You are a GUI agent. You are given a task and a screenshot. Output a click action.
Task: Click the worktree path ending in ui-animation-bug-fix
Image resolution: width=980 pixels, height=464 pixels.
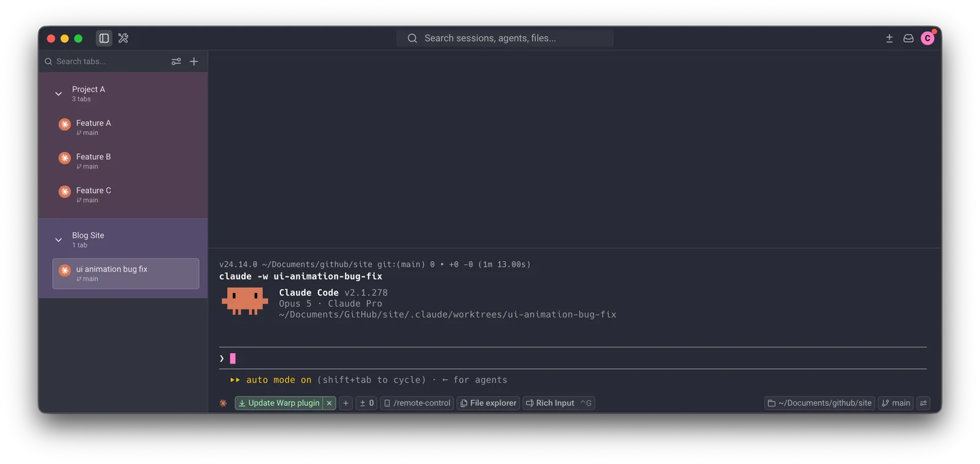click(448, 314)
